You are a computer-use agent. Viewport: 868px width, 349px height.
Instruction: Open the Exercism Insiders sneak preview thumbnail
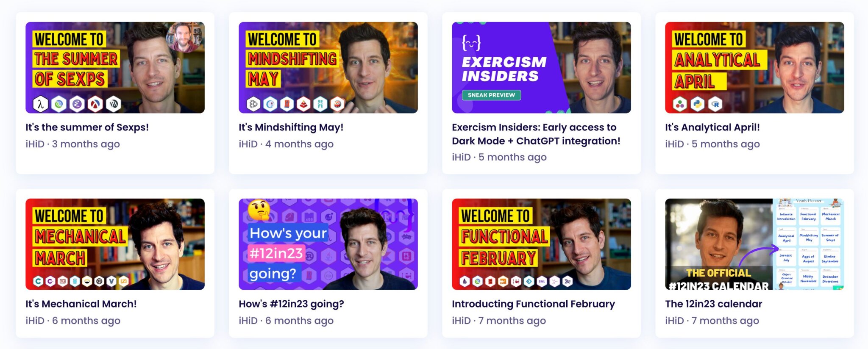pos(541,68)
